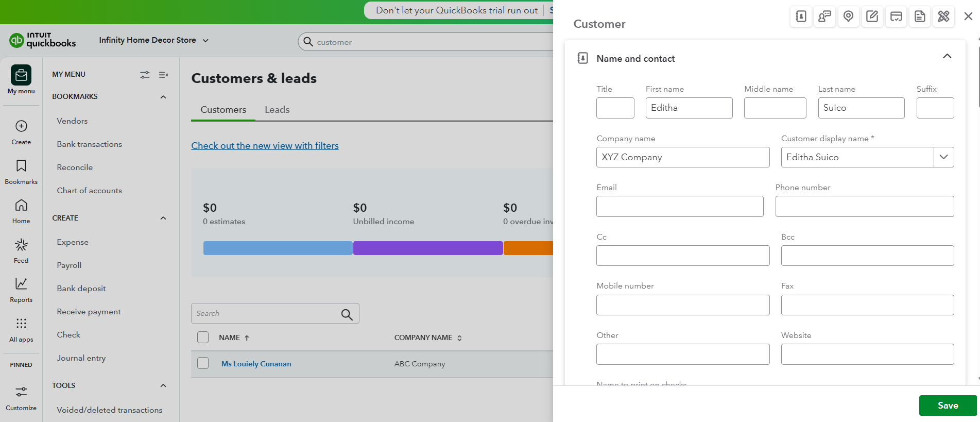Check the box for Ms Louiely Cunanan

(203, 363)
